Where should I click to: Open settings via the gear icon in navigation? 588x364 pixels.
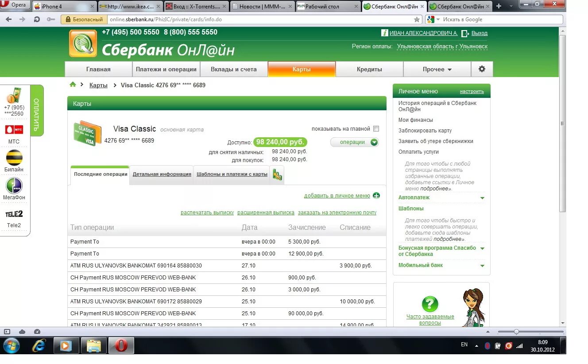coord(482,69)
